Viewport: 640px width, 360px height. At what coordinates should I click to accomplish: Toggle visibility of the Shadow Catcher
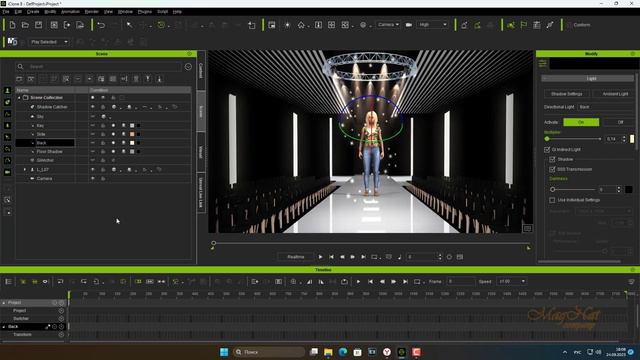(x=93, y=107)
